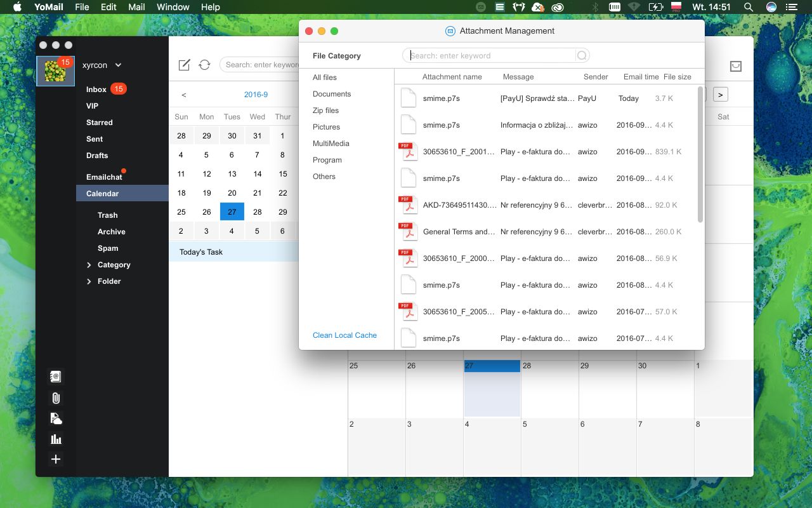
Task: Click the compose new message icon
Action: click(x=184, y=65)
